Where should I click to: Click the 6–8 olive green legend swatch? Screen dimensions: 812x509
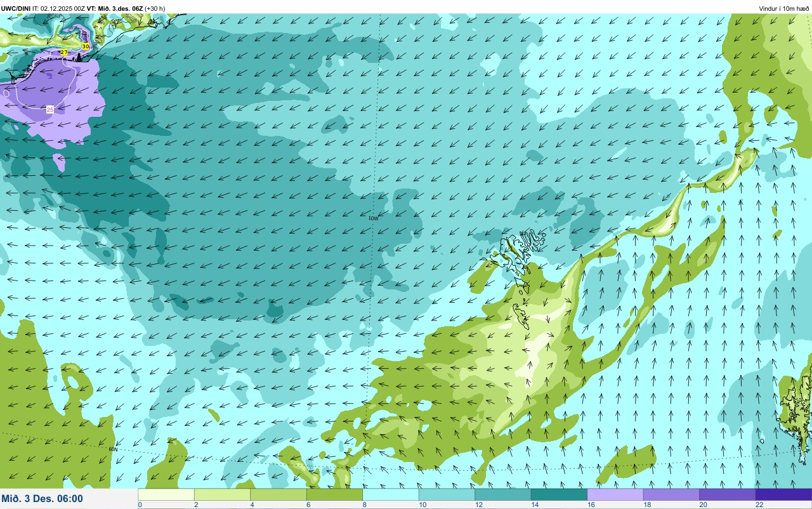tap(334, 494)
